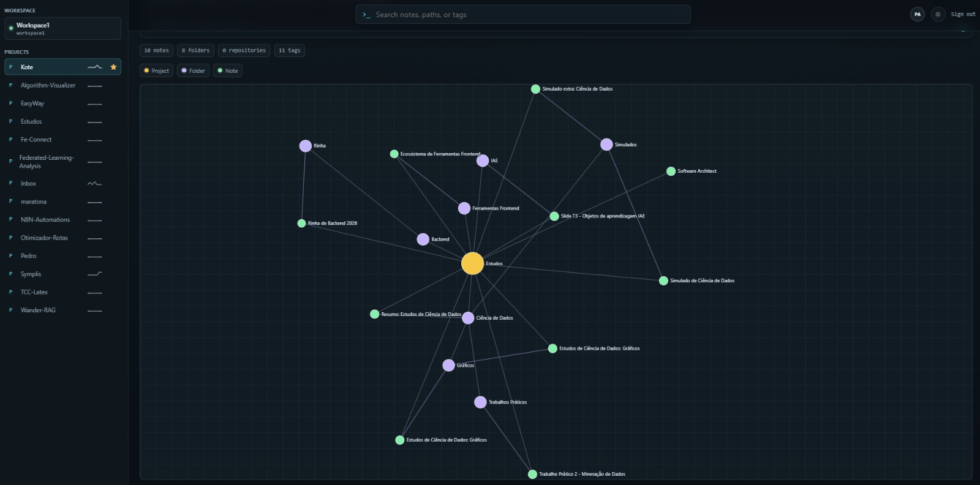The height and width of the screenshot is (485, 980).
Task: Click the Software Architect note node
Action: pos(671,171)
